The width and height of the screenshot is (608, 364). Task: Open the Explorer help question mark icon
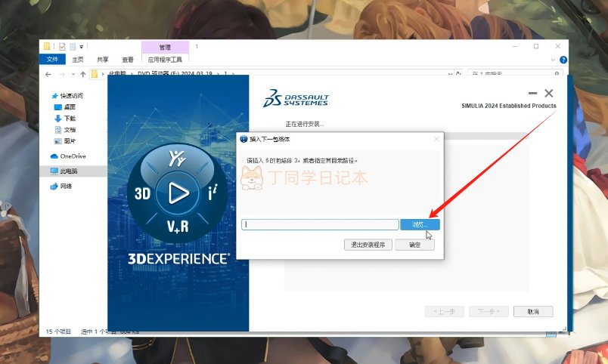point(561,60)
